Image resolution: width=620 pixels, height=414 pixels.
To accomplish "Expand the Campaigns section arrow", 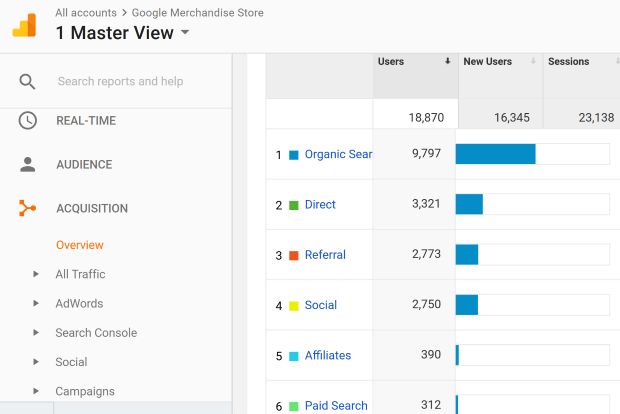I will pos(36,391).
